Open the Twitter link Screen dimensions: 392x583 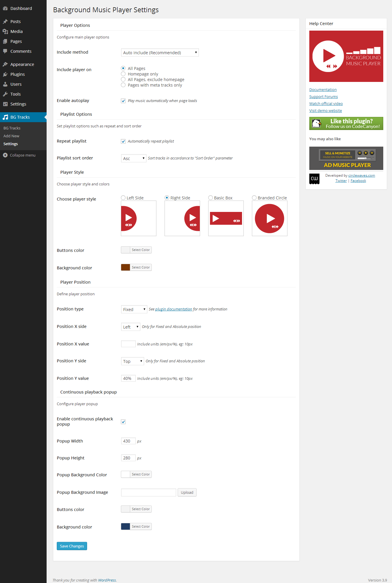pos(341,181)
